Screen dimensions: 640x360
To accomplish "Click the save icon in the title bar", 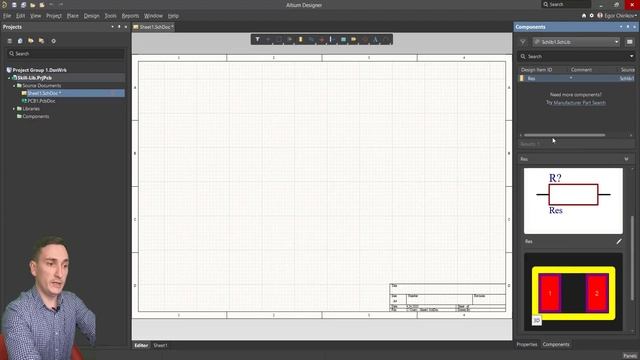I will tap(14, 5).
